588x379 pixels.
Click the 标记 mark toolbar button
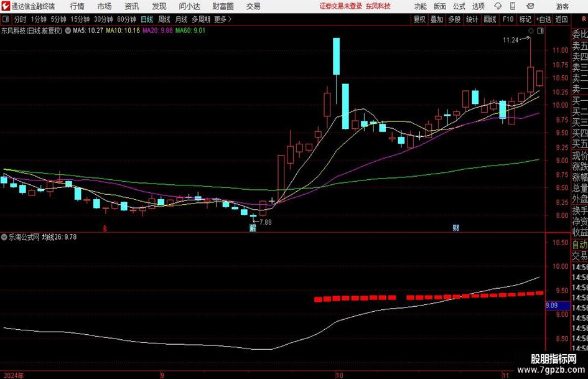pyautogui.click(x=525, y=19)
